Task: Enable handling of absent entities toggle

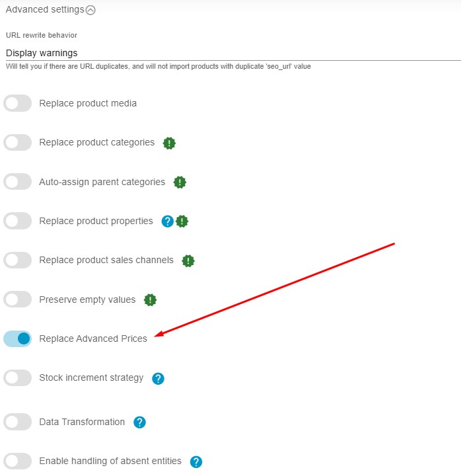Action: click(x=18, y=461)
